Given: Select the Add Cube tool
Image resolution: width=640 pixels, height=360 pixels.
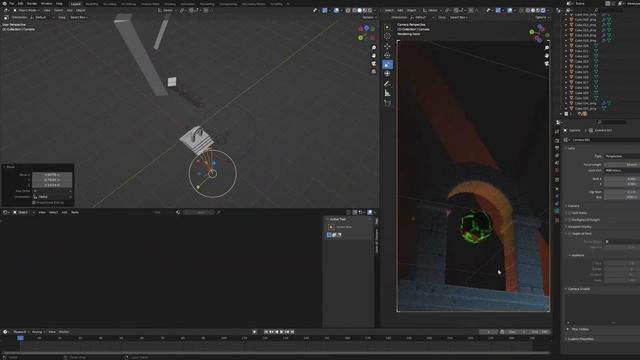Looking at the screenshot, I should (x=387, y=103).
